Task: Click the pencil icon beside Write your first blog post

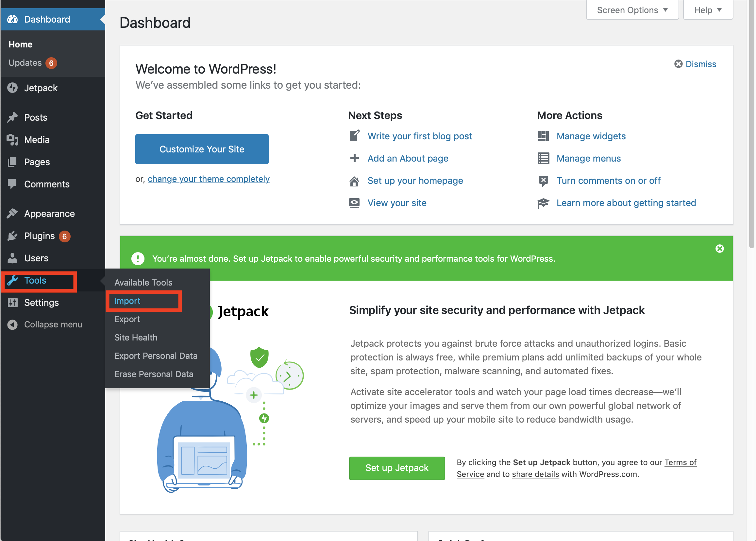Action: (355, 136)
